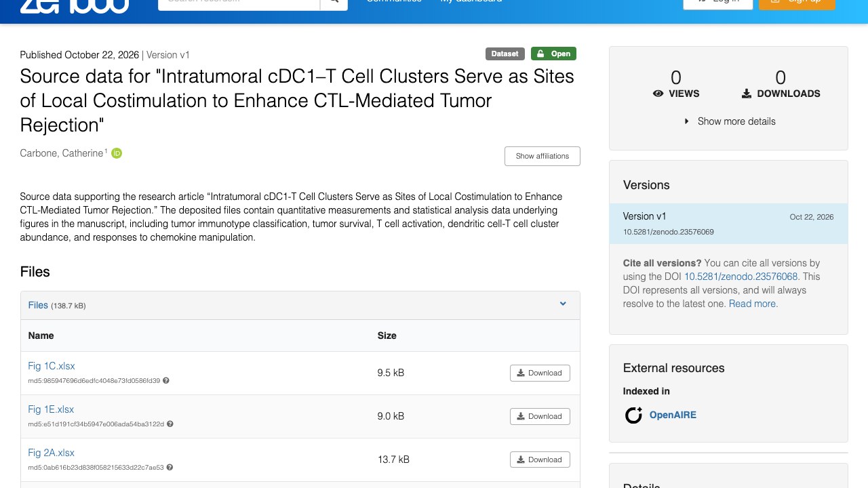The width and height of the screenshot is (868, 488).
Task: Click the gray Dataset badge
Action: [505, 54]
